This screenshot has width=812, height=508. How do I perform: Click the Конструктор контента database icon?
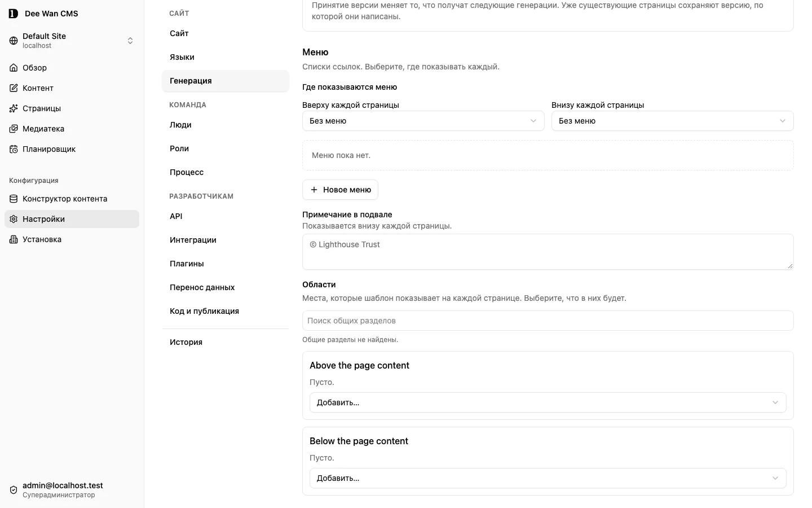click(x=14, y=199)
